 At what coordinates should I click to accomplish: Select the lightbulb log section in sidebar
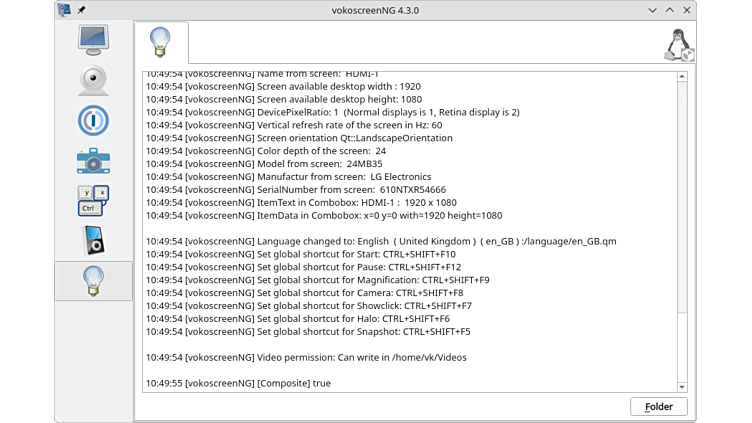point(93,281)
